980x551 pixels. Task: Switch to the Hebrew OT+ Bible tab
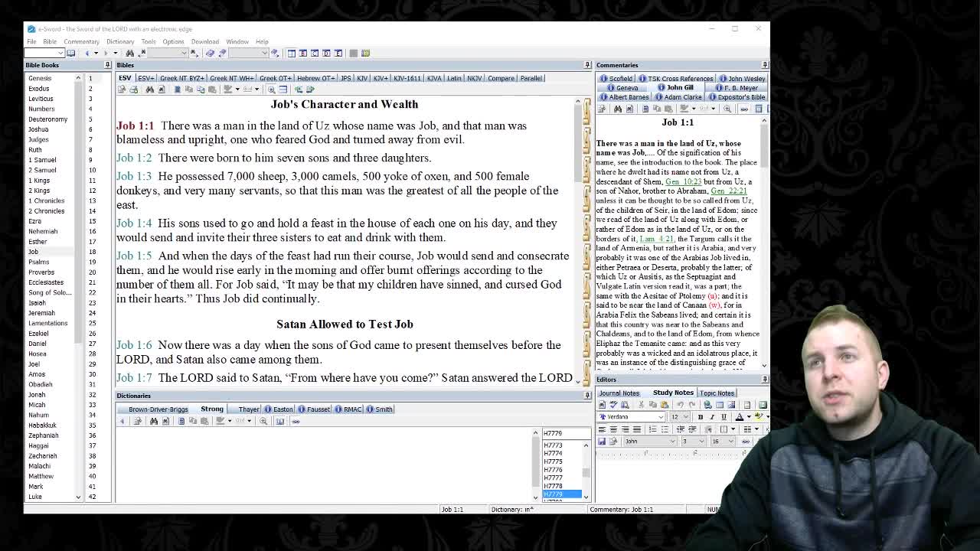point(315,78)
